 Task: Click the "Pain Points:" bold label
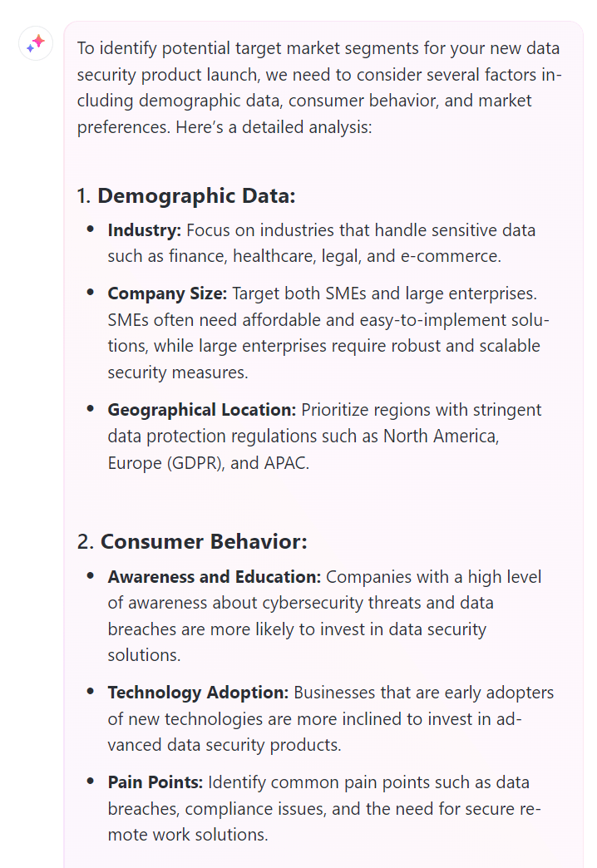click(155, 782)
